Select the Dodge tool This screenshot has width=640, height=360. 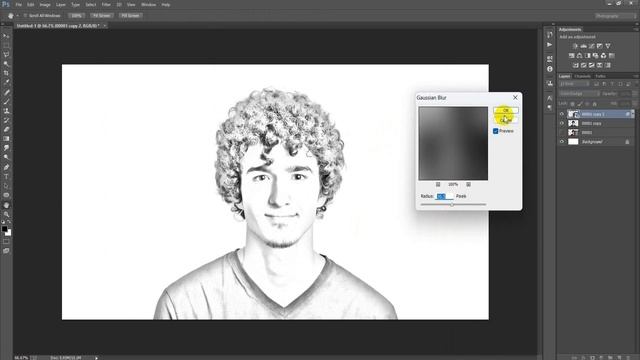tap(6, 158)
